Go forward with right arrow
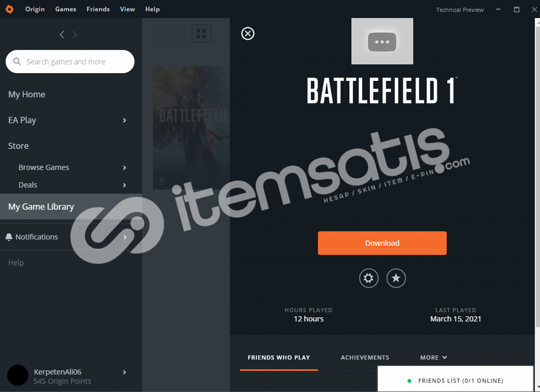 [x=74, y=35]
